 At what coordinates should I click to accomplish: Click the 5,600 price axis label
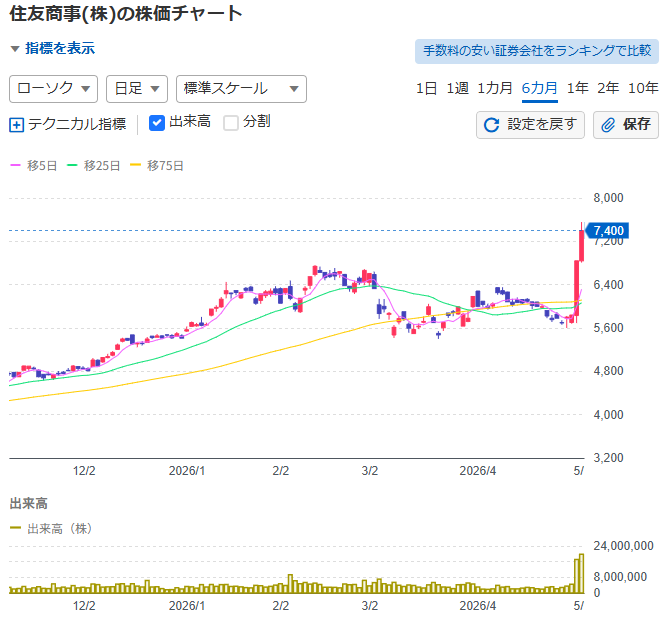tap(608, 328)
